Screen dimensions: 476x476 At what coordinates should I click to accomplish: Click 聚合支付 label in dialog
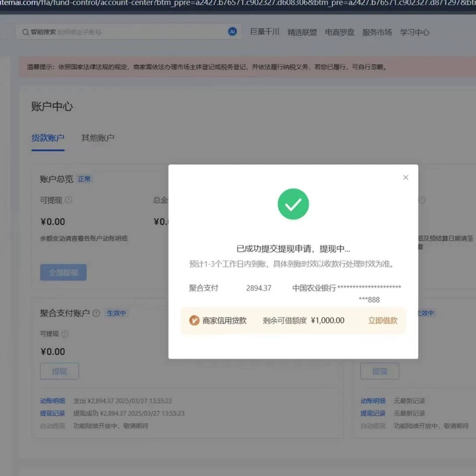203,288
